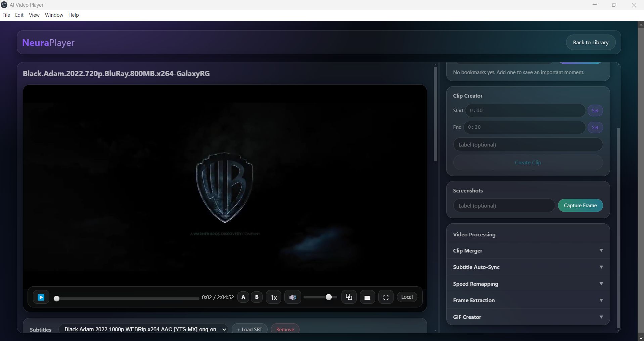Set loop point B marker
The height and width of the screenshot is (341, 644).
click(x=257, y=297)
